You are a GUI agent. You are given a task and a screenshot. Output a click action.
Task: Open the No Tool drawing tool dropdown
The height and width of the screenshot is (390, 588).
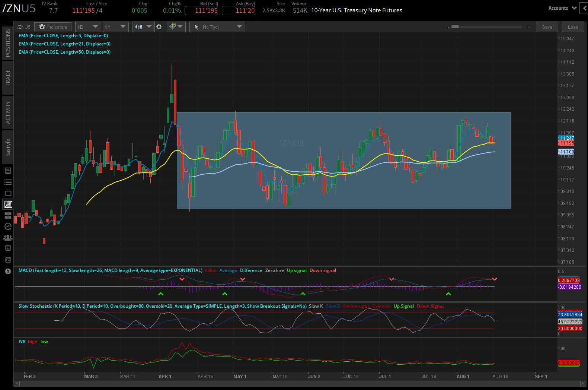(217, 27)
